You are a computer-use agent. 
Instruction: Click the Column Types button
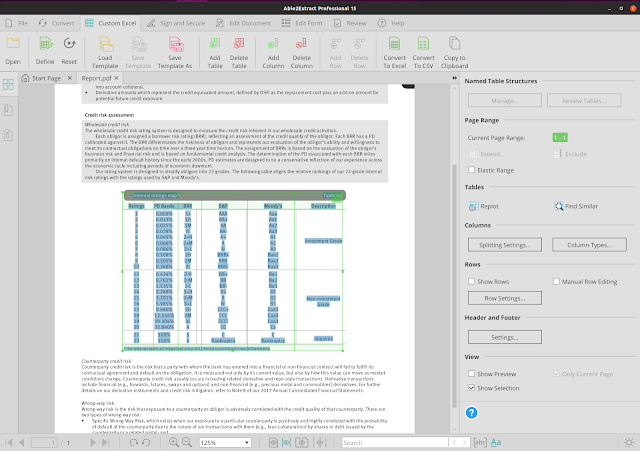pyautogui.click(x=589, y=245)
